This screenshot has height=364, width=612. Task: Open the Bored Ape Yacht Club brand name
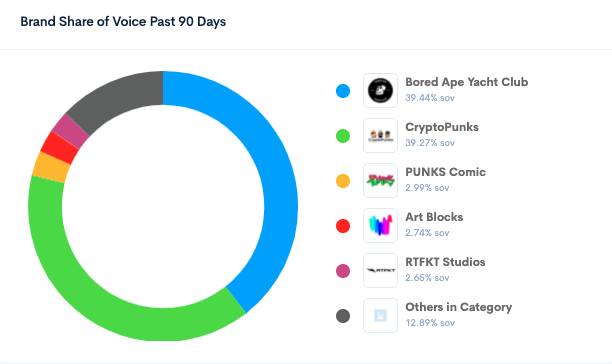click(x=466, y=82)
